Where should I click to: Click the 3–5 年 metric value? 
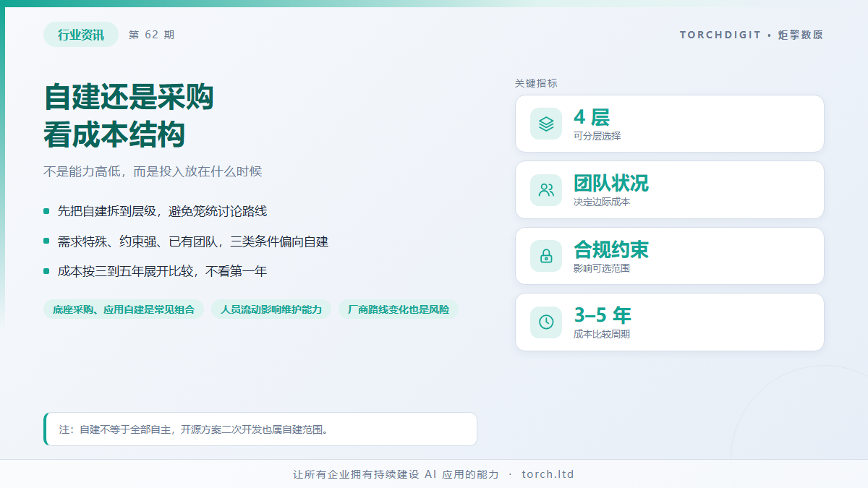click(603, 315)
